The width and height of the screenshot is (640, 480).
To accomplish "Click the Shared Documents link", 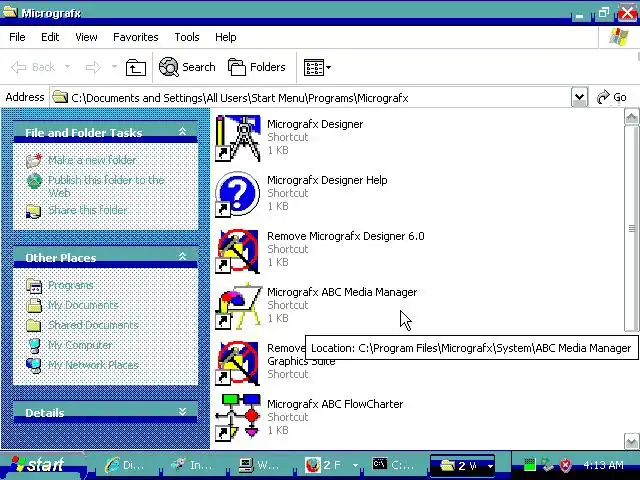I will 93,325.
